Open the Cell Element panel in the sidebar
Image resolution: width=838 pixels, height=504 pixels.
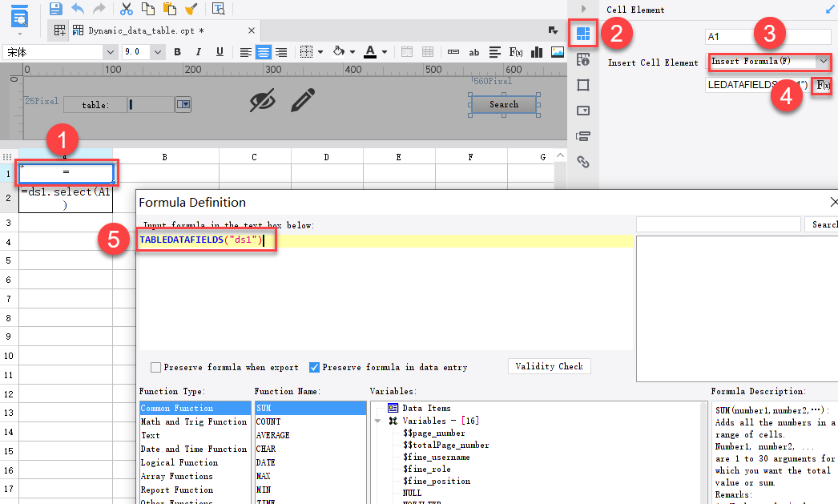click(583, 34)
